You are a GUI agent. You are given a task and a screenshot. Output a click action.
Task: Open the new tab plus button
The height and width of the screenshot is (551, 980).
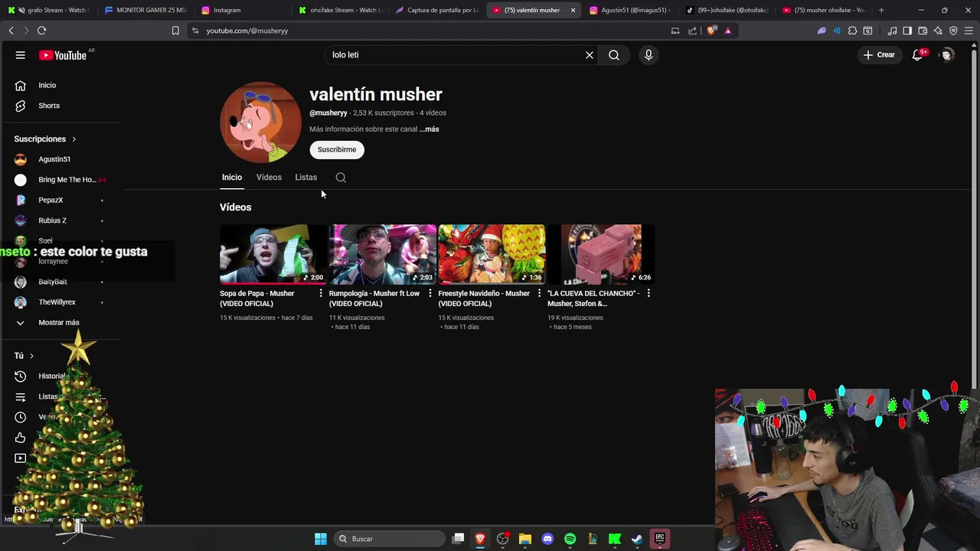(x=881, y=10)
